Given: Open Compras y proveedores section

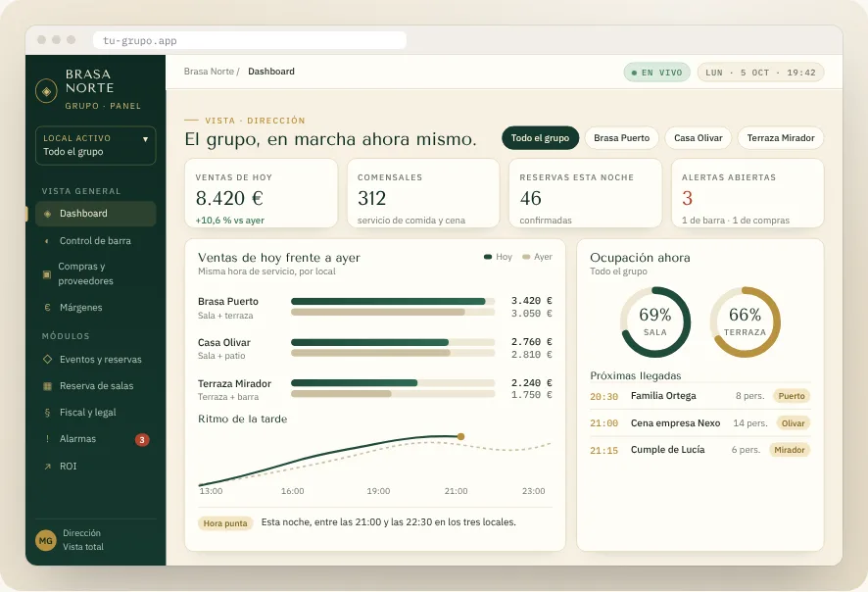Looking at the screenshot, I should tap(96, 274).
